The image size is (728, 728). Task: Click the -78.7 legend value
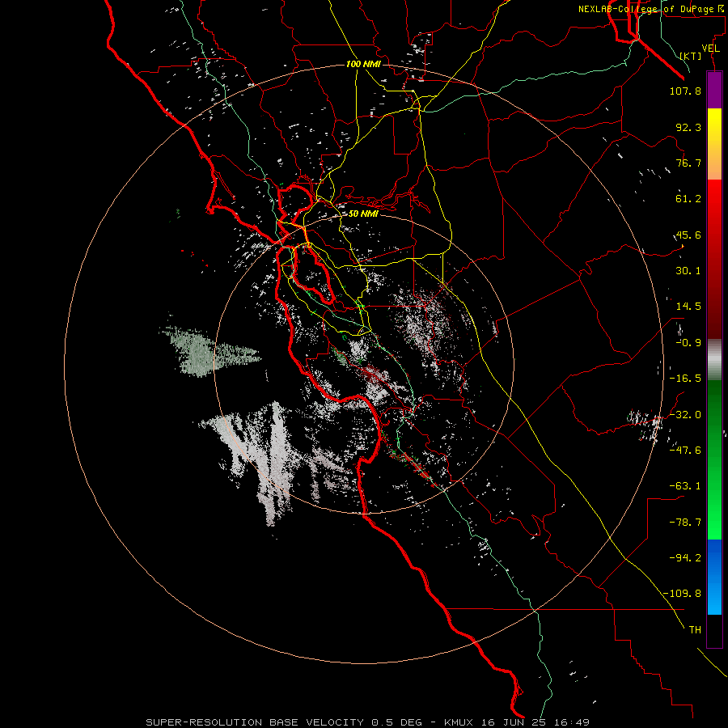pyautogui.click(x=685, y=523)
